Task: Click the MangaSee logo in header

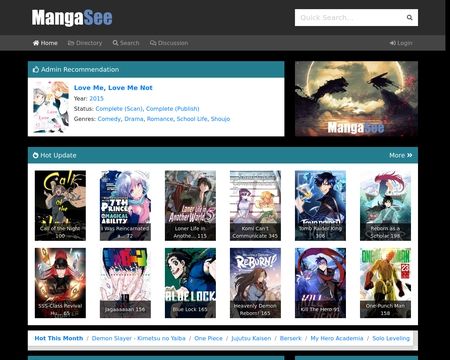Action: point(72,18)
